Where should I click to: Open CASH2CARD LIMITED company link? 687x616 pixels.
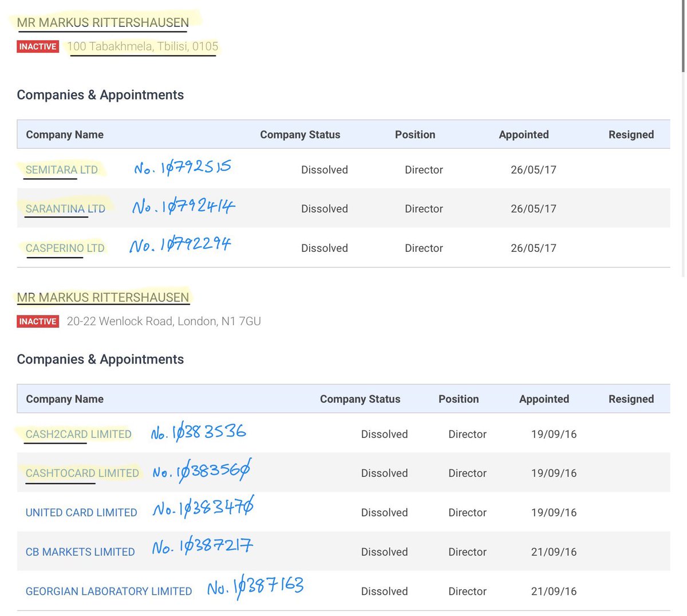[x=78, y=435]
